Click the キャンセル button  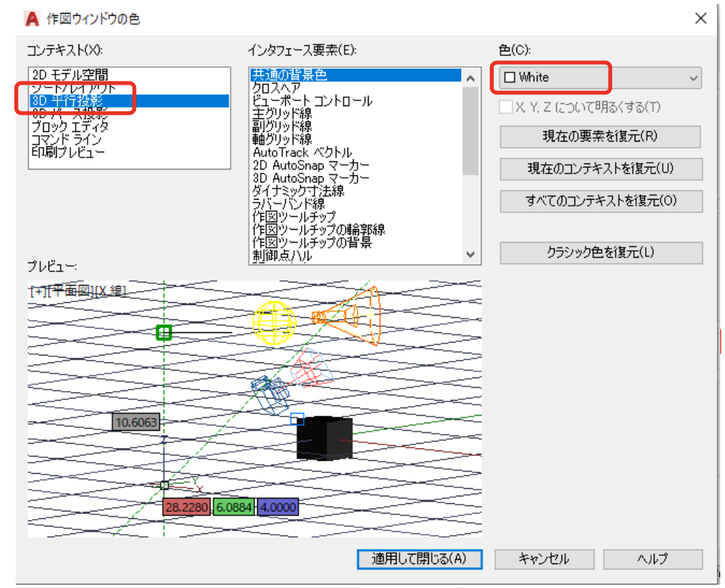(x=544, y=559)
